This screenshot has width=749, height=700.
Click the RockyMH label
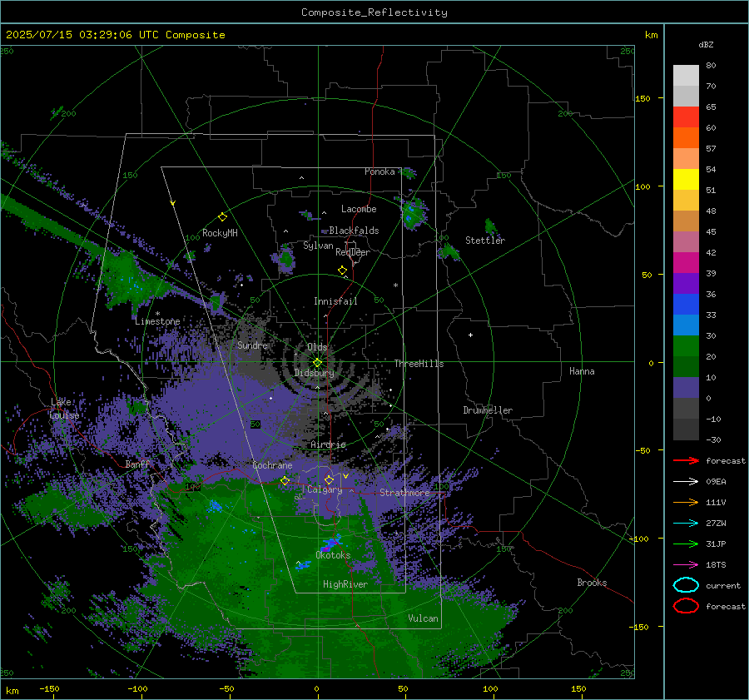(220, 233)
